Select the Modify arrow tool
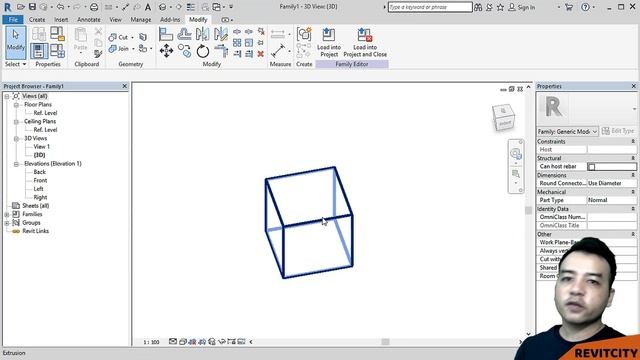The width and height of the screenshot is (640, 360). (16, 42)
